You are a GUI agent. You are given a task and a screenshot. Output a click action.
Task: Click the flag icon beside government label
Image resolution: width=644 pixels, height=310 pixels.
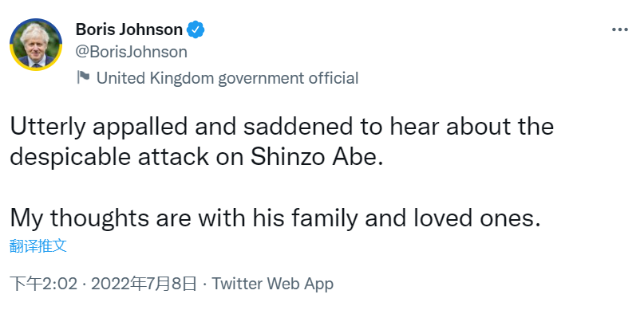83,77
